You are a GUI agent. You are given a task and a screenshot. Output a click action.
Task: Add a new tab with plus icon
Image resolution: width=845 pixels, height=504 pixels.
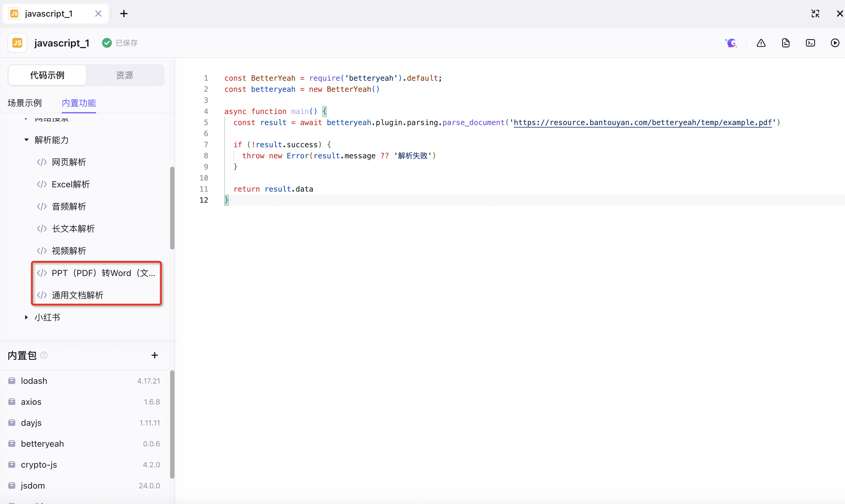[x=124, y=14]
